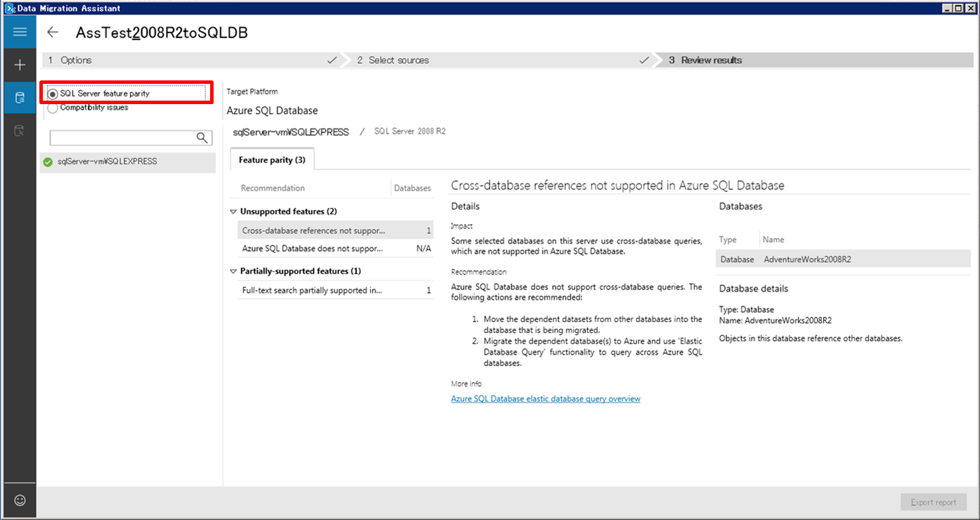The height and width of the screenshot is (520, 980).
Task: Click the N/A value in recommendations list
Action: [x=424, y=248]
